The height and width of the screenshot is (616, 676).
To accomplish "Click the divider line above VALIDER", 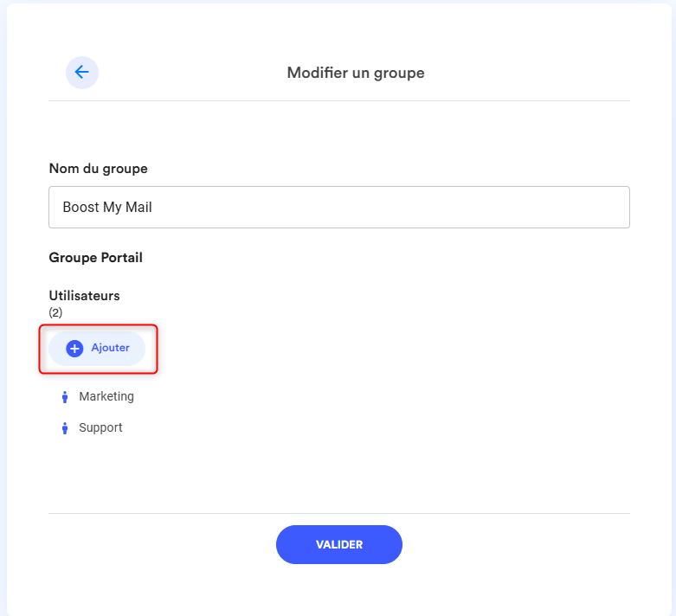I will click(339, 513).
